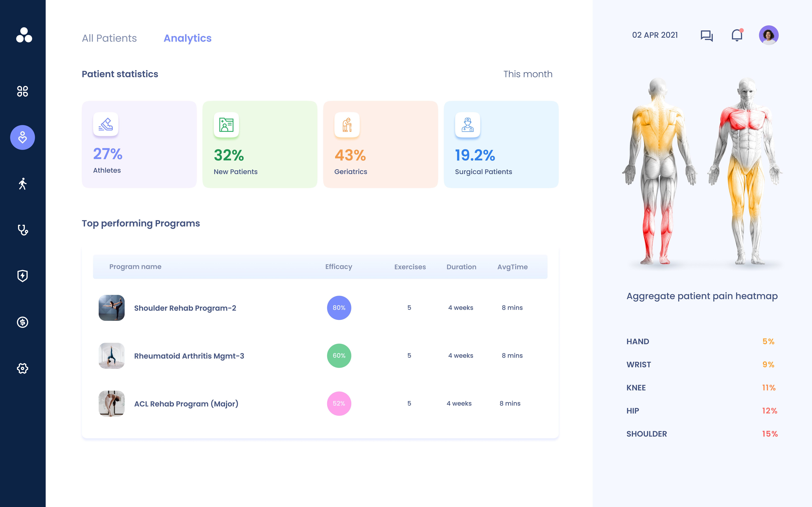Open the billing dollar sidebar icon
The width and height of the screenshot is (812, 507).
(x=22, y=323)
